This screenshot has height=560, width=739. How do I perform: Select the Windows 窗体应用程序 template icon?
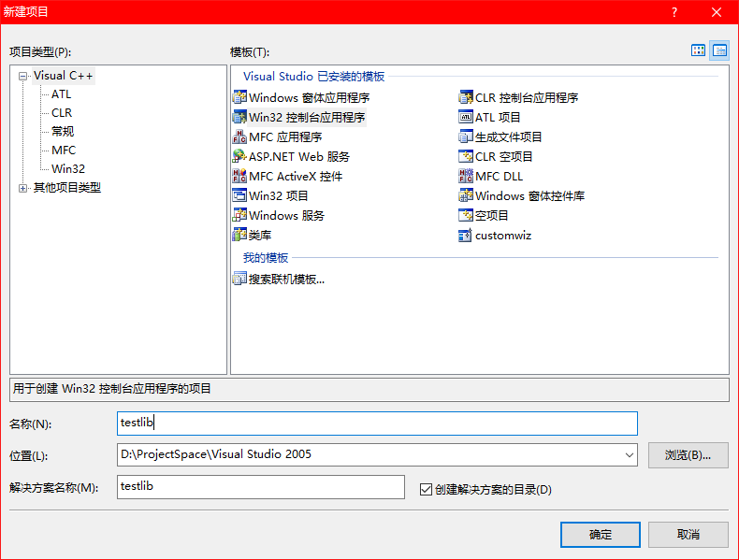coord(240,98)
